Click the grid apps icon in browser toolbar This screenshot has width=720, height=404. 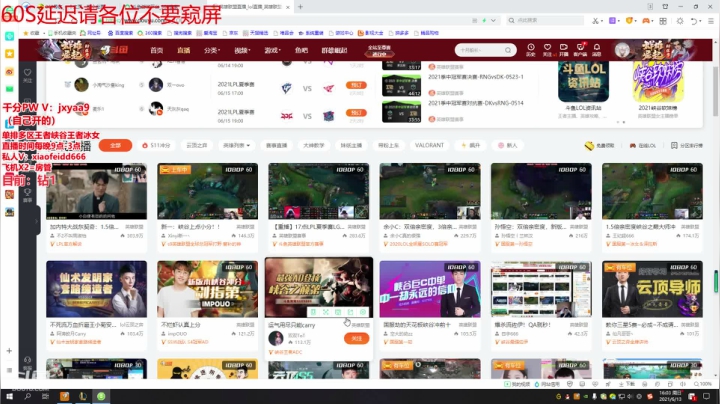pos(663,21)
